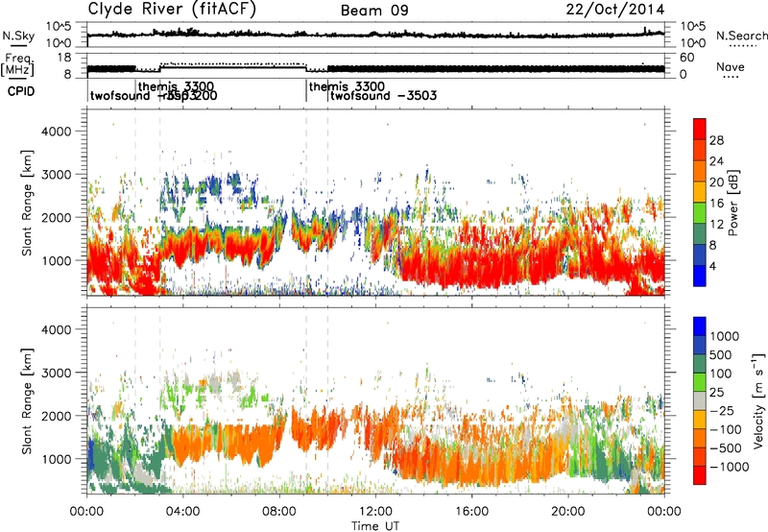Screen dimensions: 768x532
Task: Click the '10^5' tick beside N.Sky
Action: point(59,27)
